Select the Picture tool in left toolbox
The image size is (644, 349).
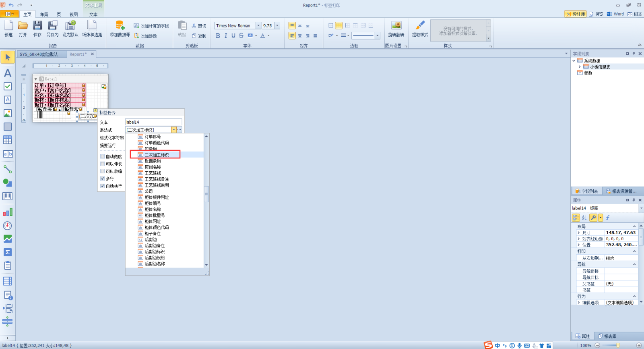[x=7, y=114]
